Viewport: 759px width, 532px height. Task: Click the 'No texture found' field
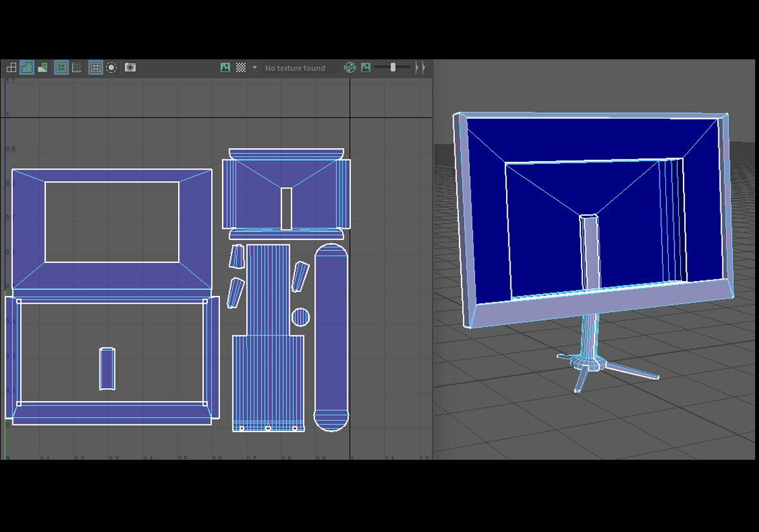[295, 68]
